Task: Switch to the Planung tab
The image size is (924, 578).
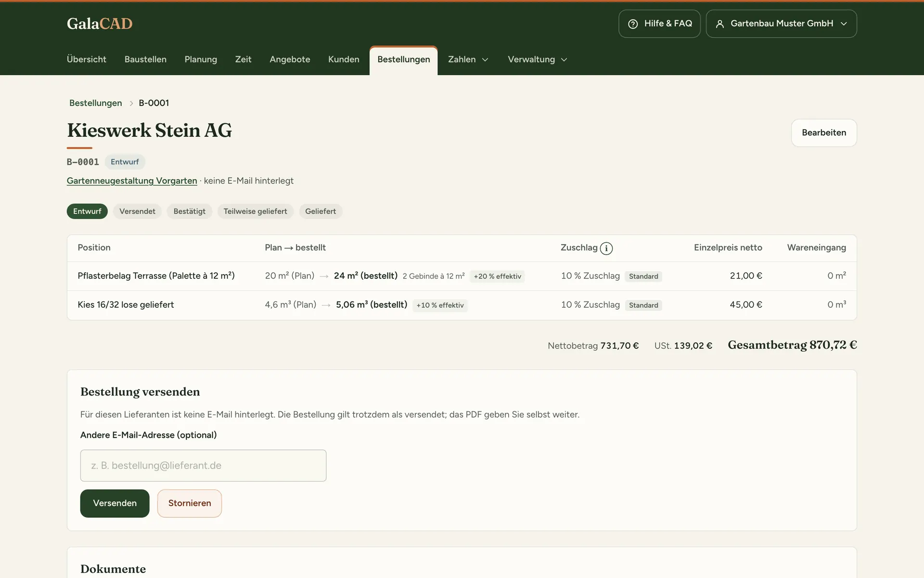Action: [201, 59]
